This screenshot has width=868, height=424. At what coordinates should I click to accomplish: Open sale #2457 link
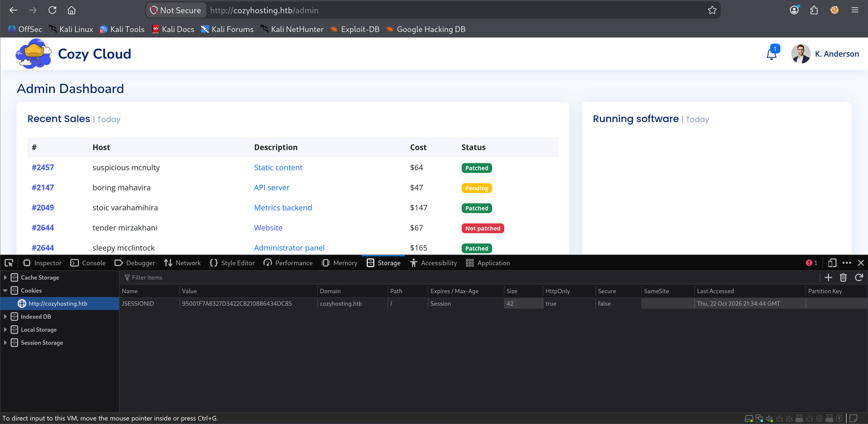[43, 167]
